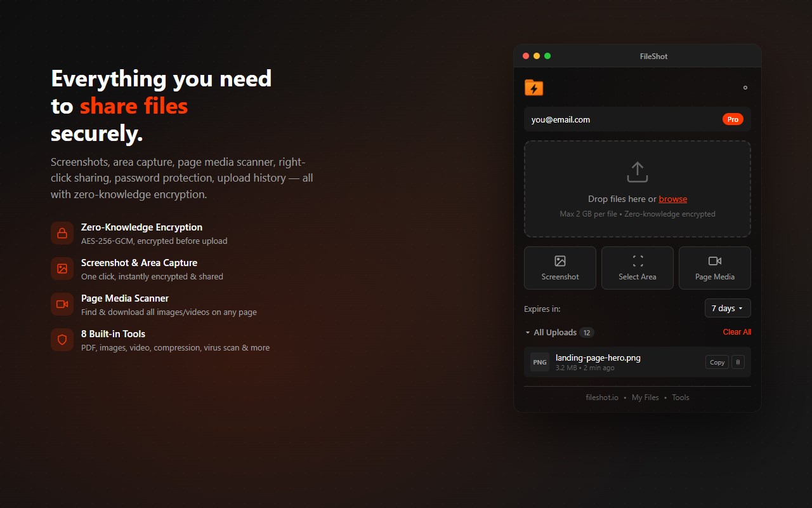812x508 pixels.
Task: Open settings via the small circle icon
Action: (745, 88)
